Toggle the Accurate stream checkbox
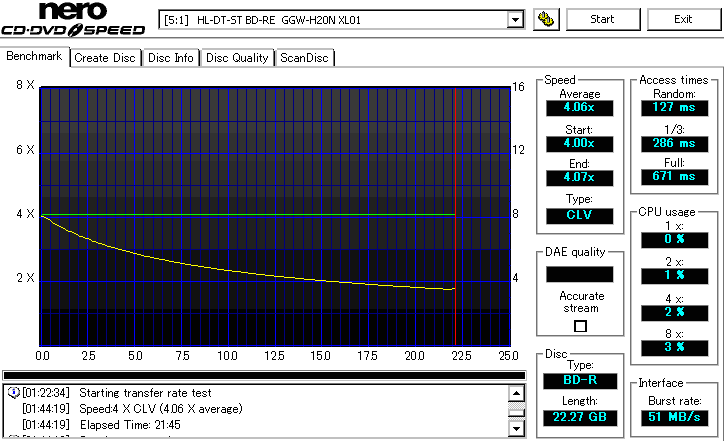 (580, 326)
